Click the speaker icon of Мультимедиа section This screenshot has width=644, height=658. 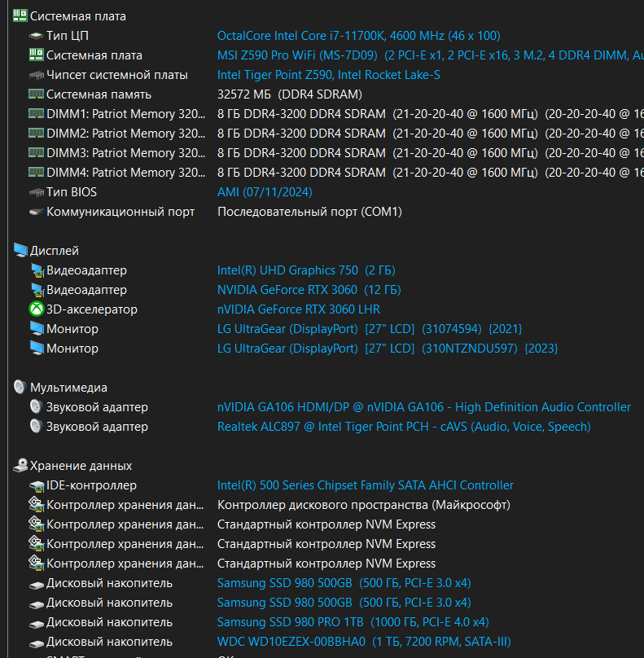pyautogui.click(x=20, y=388)
